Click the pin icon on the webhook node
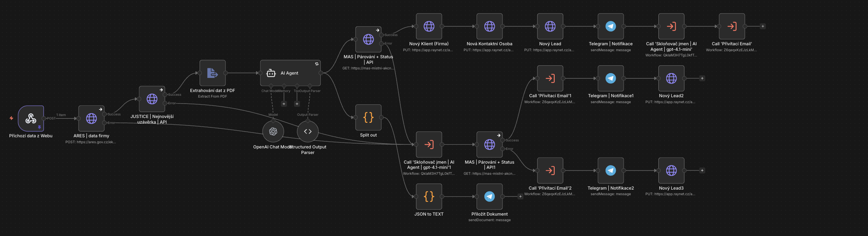The height and width of the screenshot is (236, 868). [x=39, y=127]
